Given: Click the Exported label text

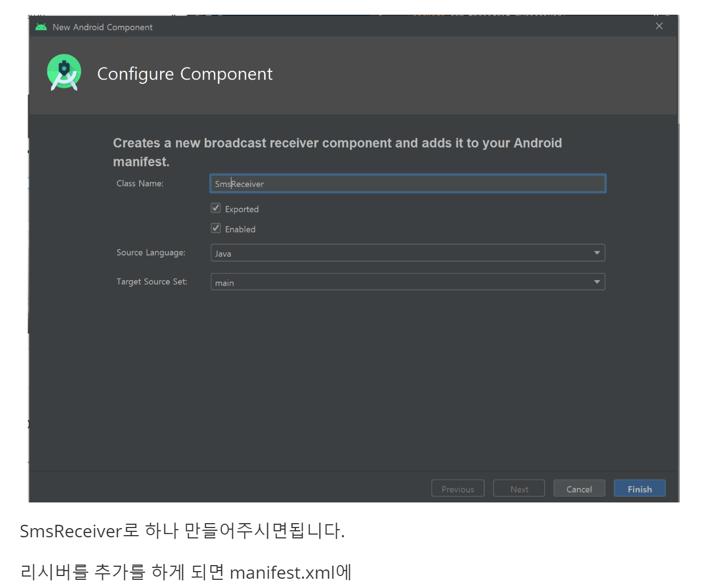Looking at the screenshot, I should 242,209.
